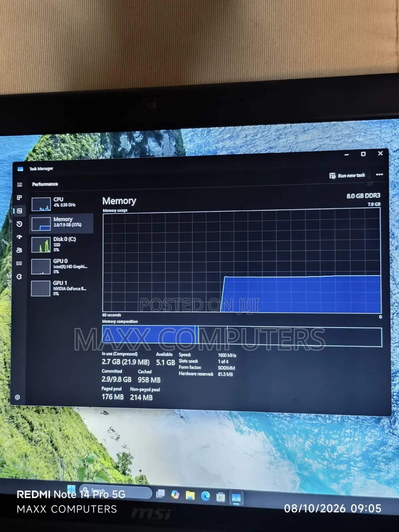Open the three-dot more options menu
Viewport: 399px width, 532px height.
click(x=379, y=175)
